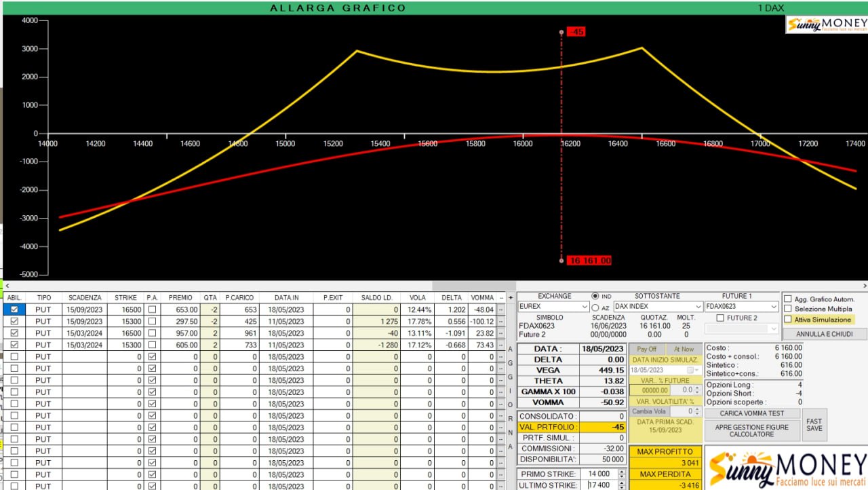Click APRE GESTIONE FIGURE CALCOLATORE button

pyautogui.click(x=752, y=430)
